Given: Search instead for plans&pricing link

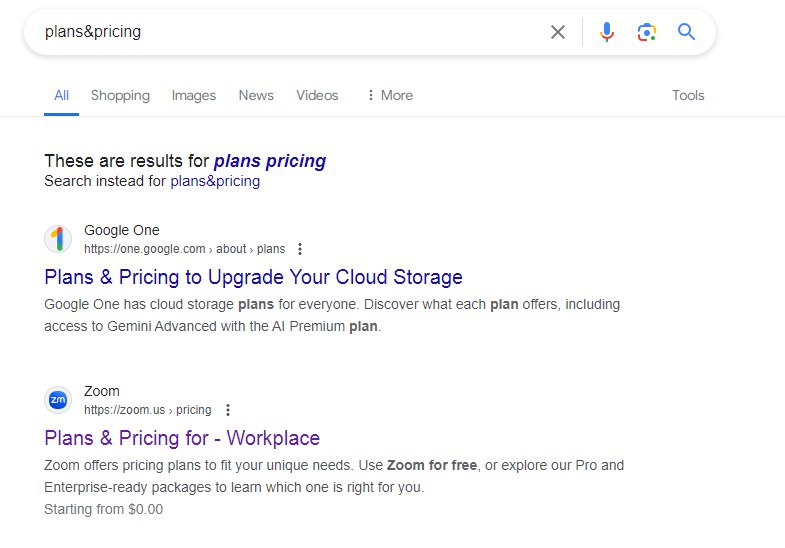Looking at the screenshot, I should pyautogui.click(x=215, y=181).
